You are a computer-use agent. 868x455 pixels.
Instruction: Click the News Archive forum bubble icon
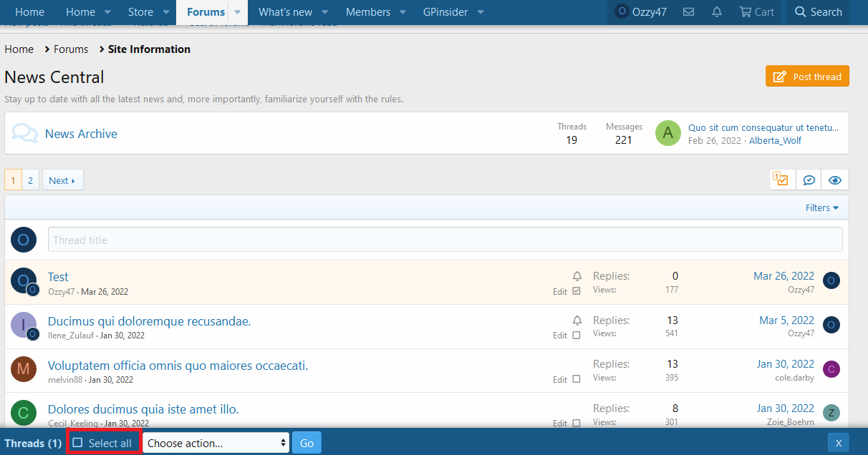(x=25, y=134)
